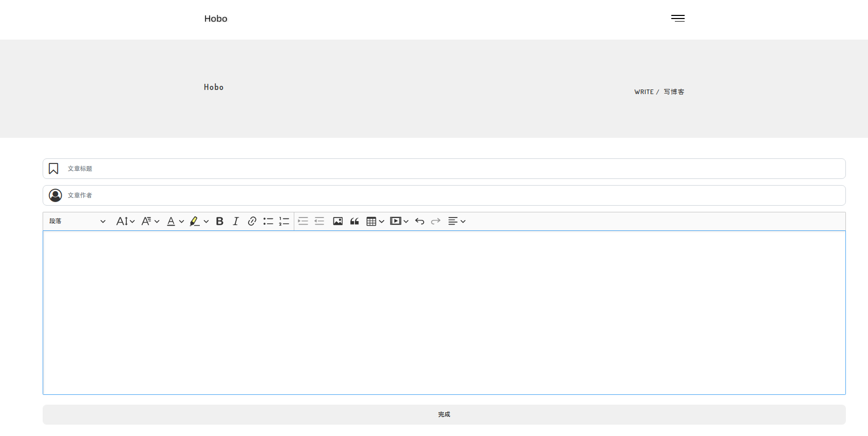Viewport: 868px width, 436px height.
Task: Click the 写博客 breadcrumb text
Action: click(x=674, y=92)
